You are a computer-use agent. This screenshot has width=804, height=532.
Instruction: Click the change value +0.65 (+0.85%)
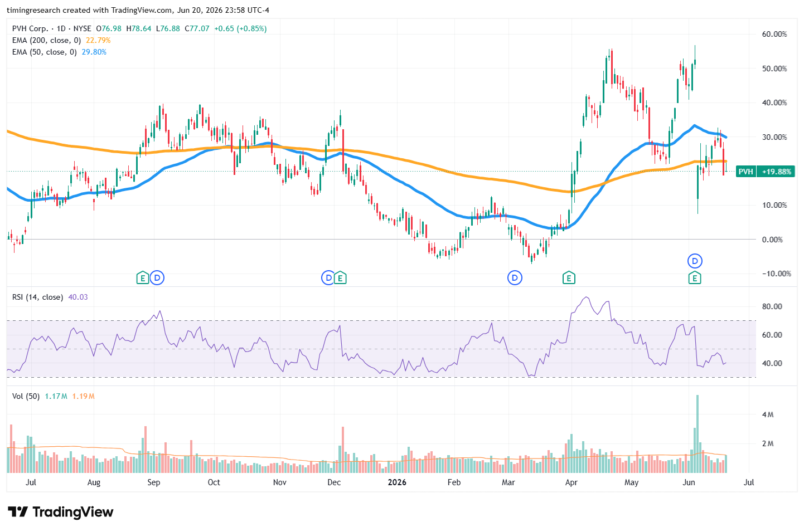tap(240, 28)
